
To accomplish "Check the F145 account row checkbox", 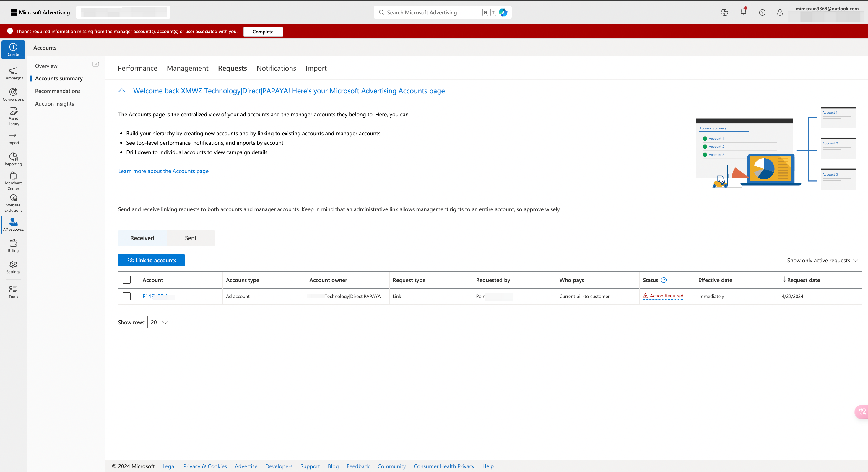I will [x=127, y=296].
